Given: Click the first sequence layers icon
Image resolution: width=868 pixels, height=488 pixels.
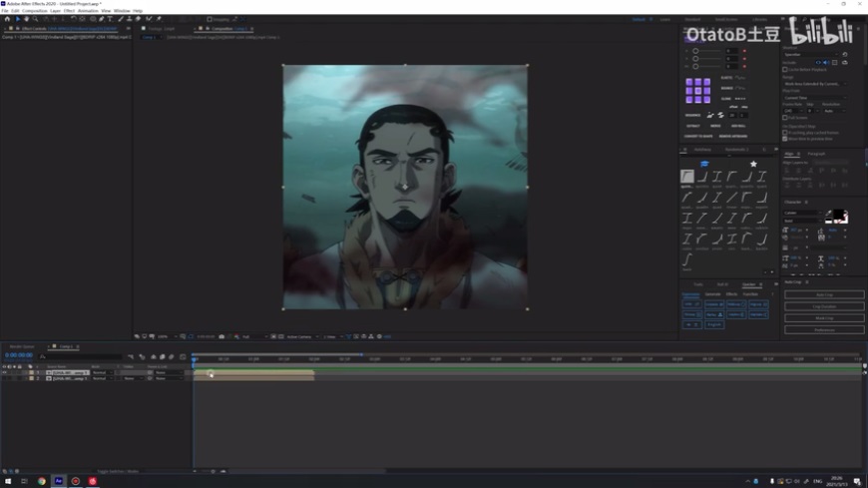Looking at the screenshot, I should (x=710, y=115).
